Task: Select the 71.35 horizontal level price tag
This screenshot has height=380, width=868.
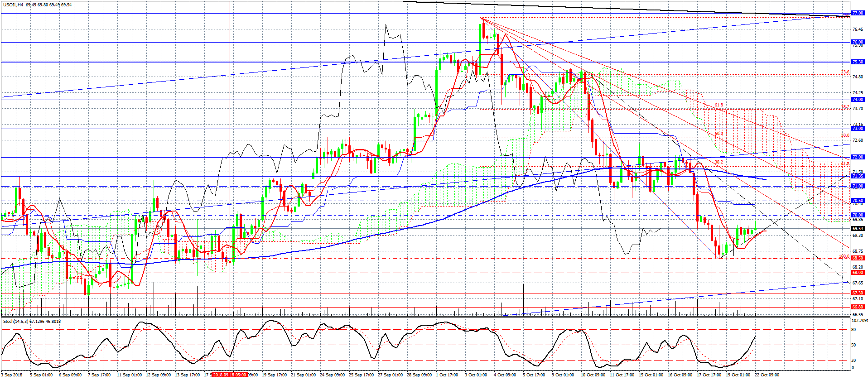Action: click(858, 176)
